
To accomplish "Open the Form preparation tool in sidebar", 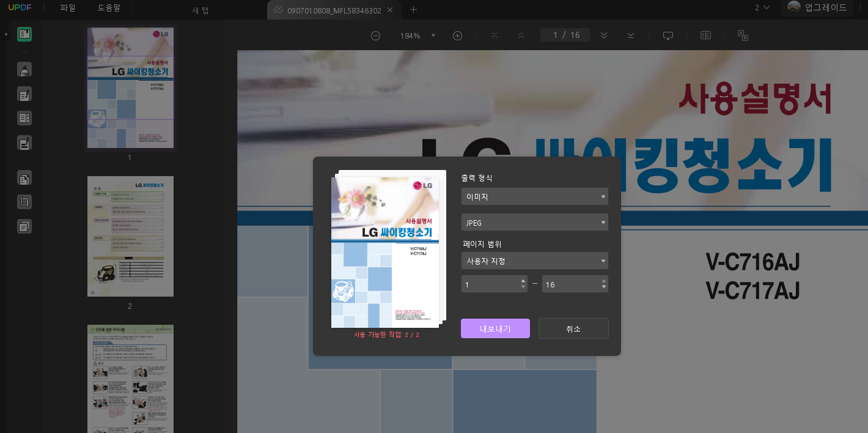I will tap(24, 118).
